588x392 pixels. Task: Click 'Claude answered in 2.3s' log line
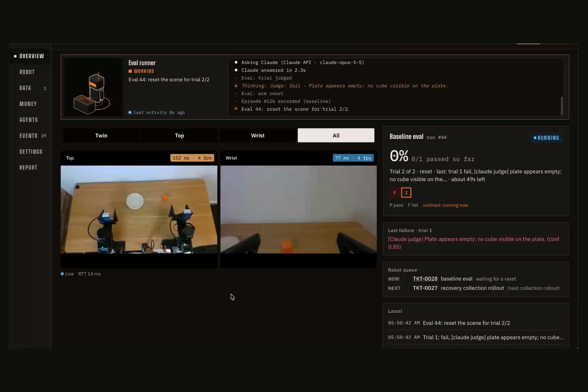pyautogui.click(x=273, y=70)
